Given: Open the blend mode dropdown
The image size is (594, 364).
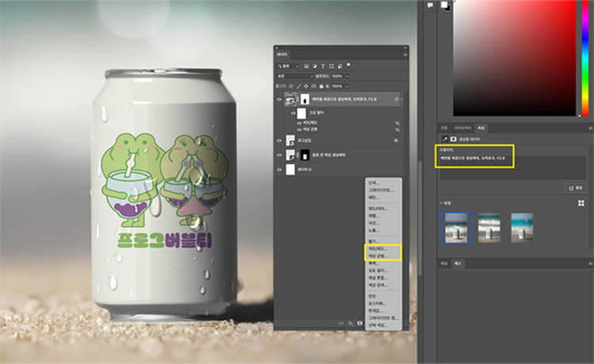Looking at the screenshot, I should [295, 76].
